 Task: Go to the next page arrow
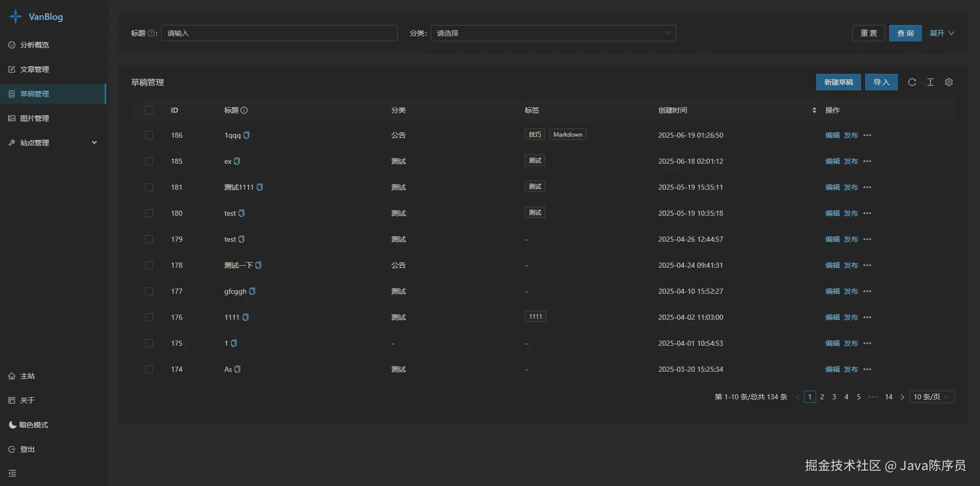point(902,397)
